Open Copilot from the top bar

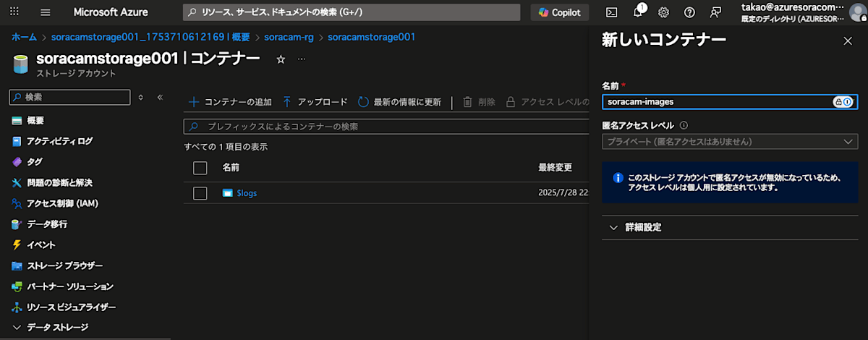[560, 12]
